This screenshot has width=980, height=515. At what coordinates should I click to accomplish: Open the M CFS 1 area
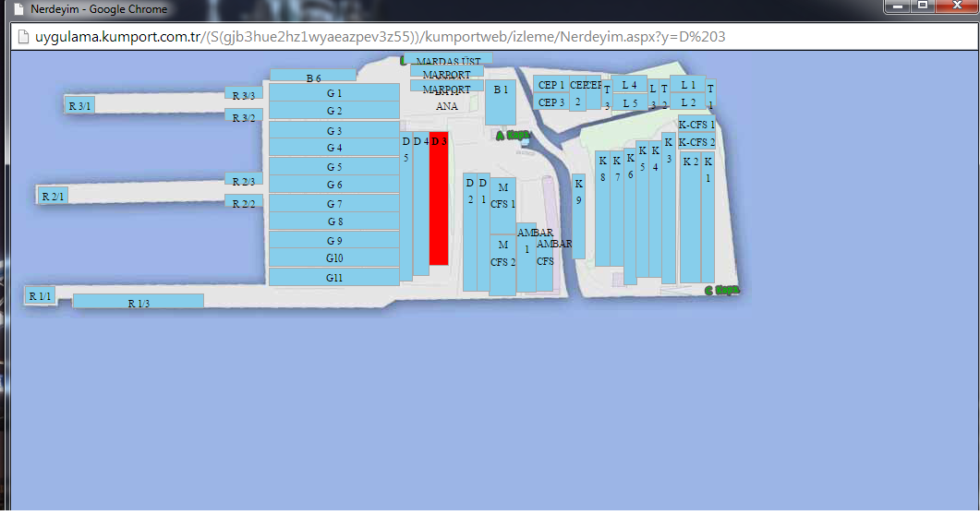tap(502, 206)
